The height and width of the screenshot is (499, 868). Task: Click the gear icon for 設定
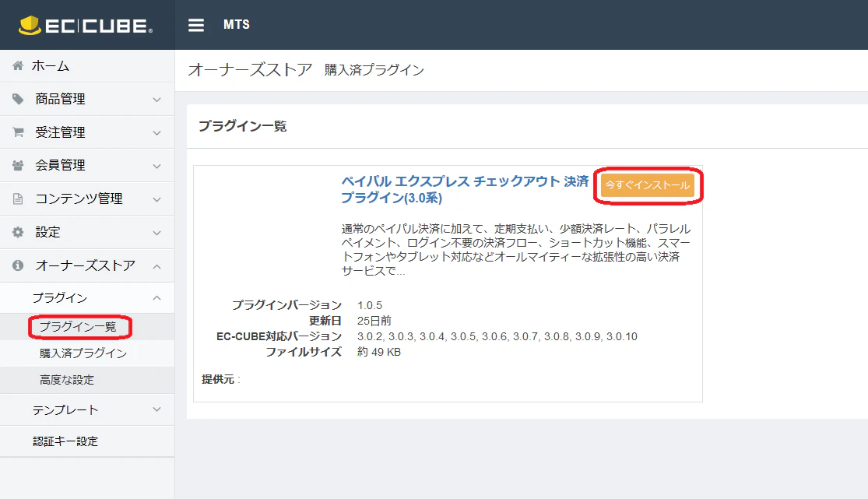click(18, 232)
